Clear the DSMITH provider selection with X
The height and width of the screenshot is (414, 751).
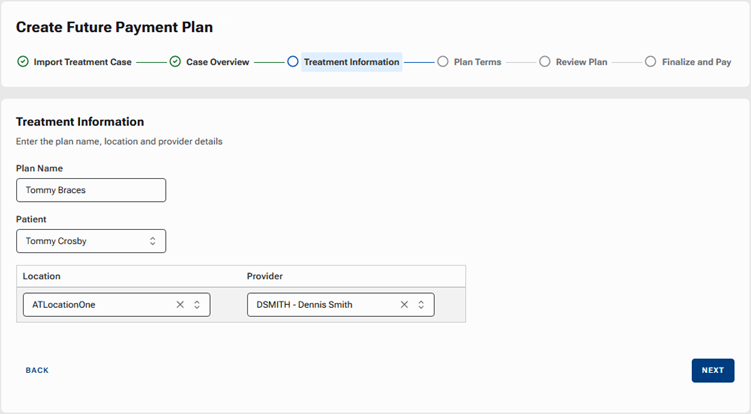[x=404, y=305]
